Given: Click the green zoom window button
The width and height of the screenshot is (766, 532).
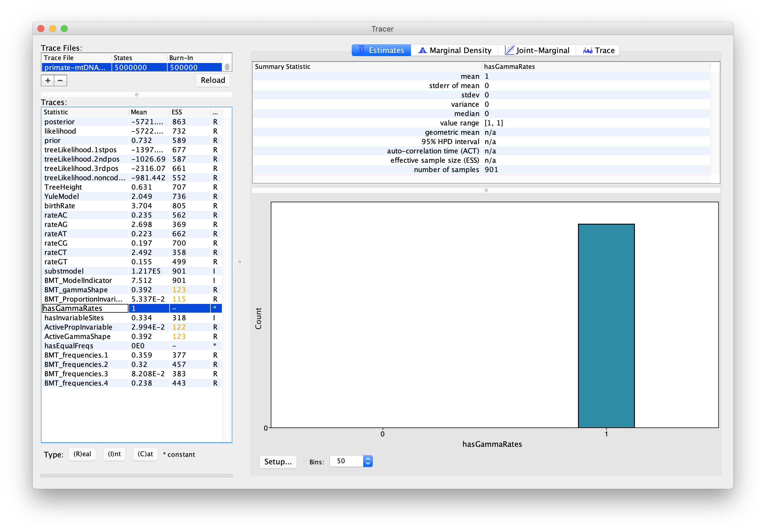Looking at the screenshot, I should [x=65, y=29].
